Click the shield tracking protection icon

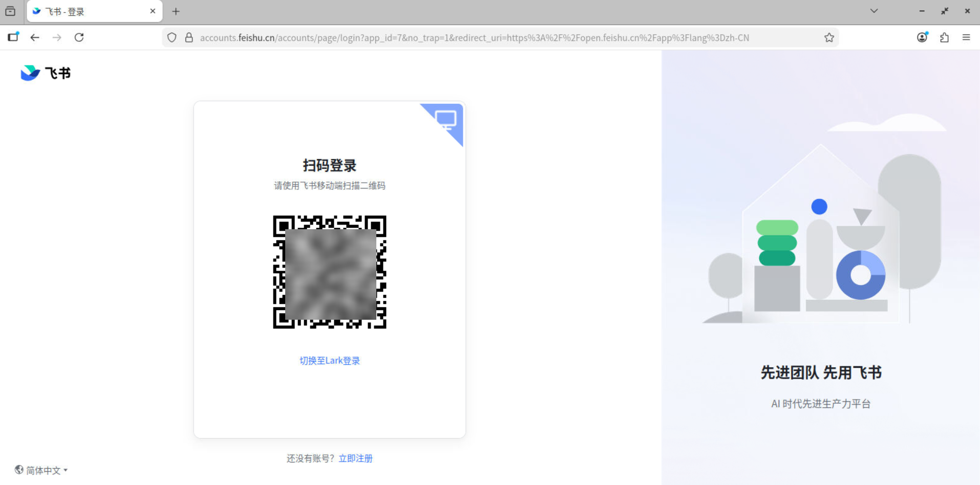[x=172, y=37]
